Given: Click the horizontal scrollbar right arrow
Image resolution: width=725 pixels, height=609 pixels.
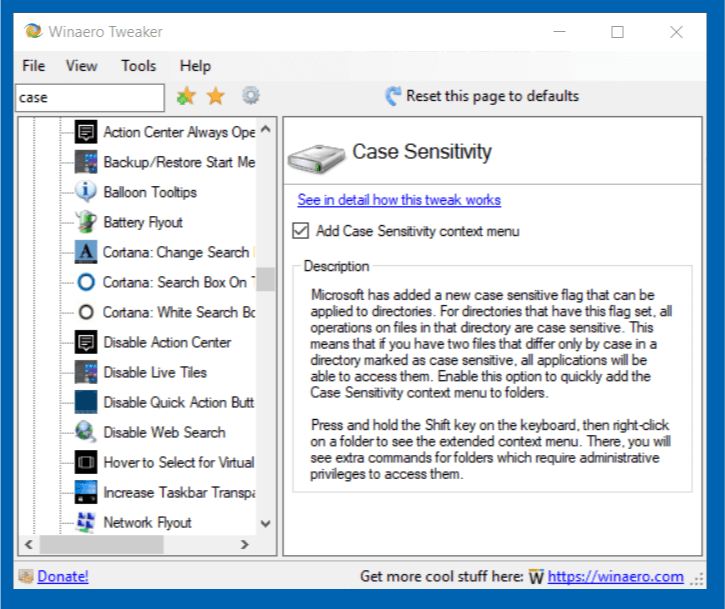Looking at the screenshot, I should point(245,544).
